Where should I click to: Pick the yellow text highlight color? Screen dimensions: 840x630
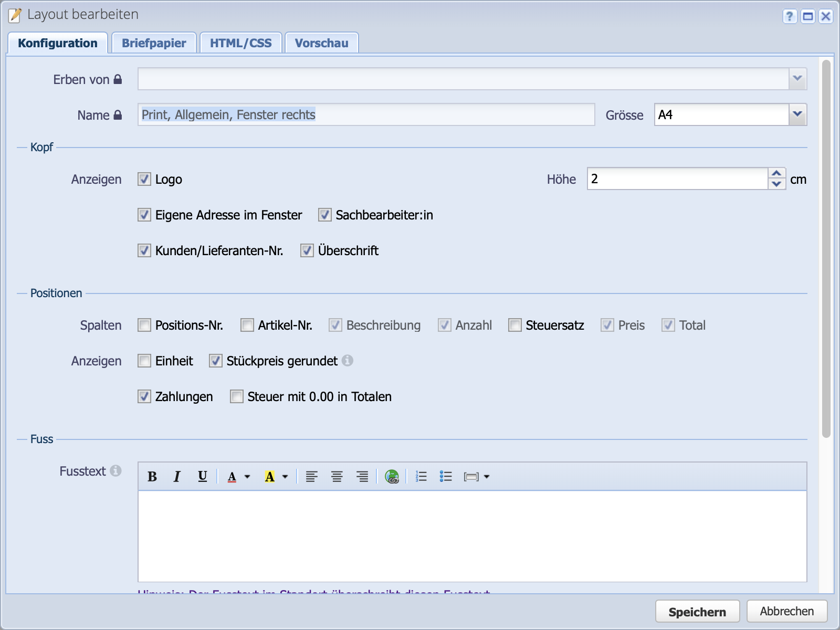(270, 477)
